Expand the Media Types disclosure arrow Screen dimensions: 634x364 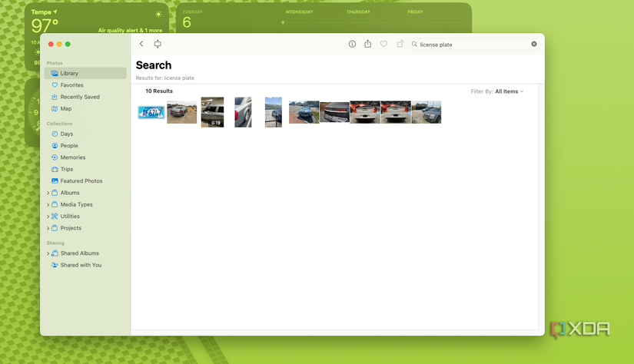pos(48,205)
